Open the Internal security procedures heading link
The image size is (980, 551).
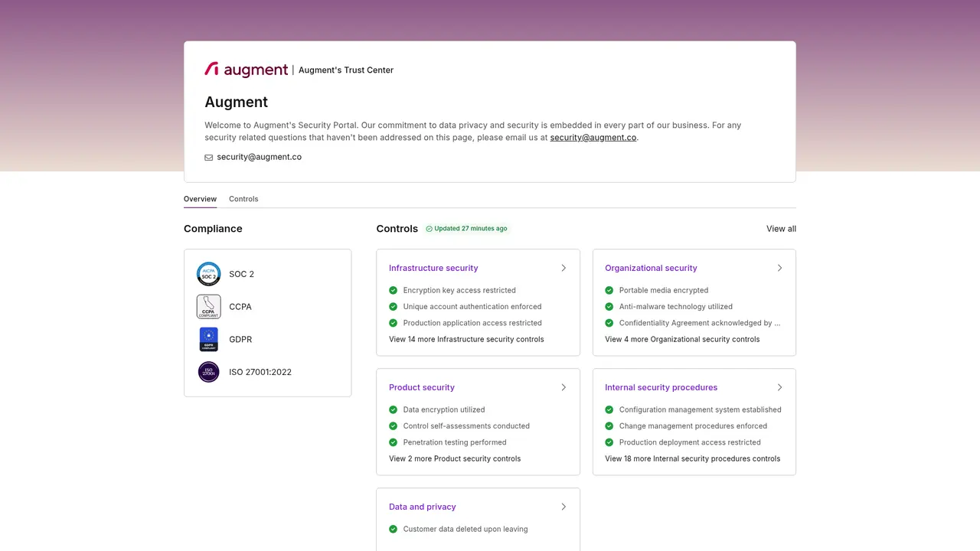point(661,387)
